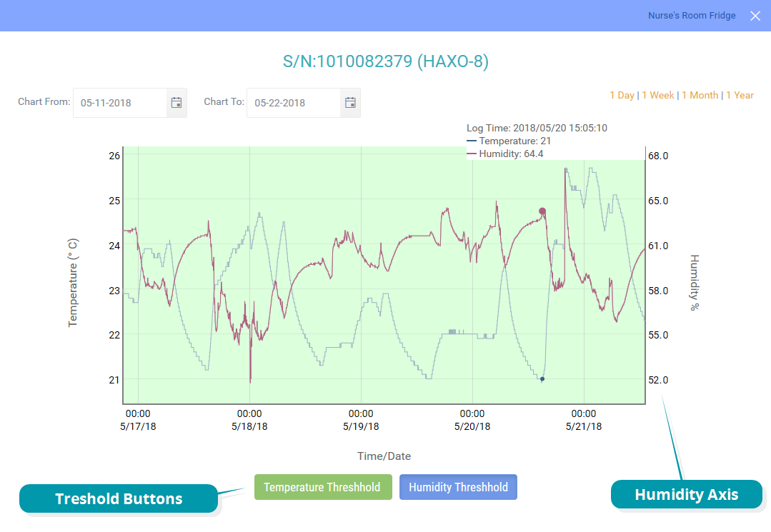Open the Chart From calendar picker
The image size is (771, 532).
click(x=176, y=103)
